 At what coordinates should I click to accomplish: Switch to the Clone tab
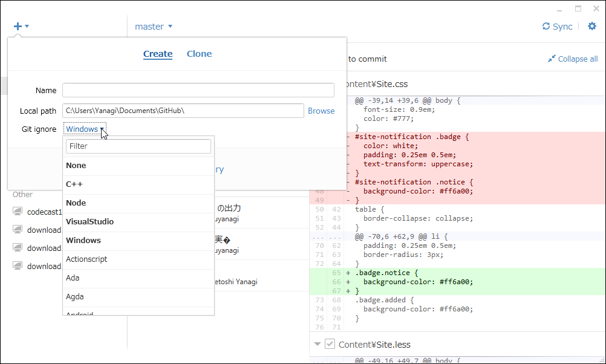click(199, 54)
